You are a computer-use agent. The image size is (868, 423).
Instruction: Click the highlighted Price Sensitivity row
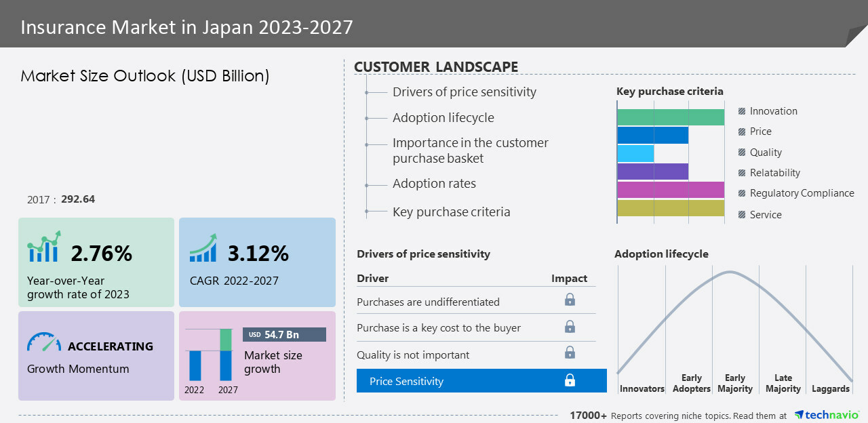click(481, 381)
